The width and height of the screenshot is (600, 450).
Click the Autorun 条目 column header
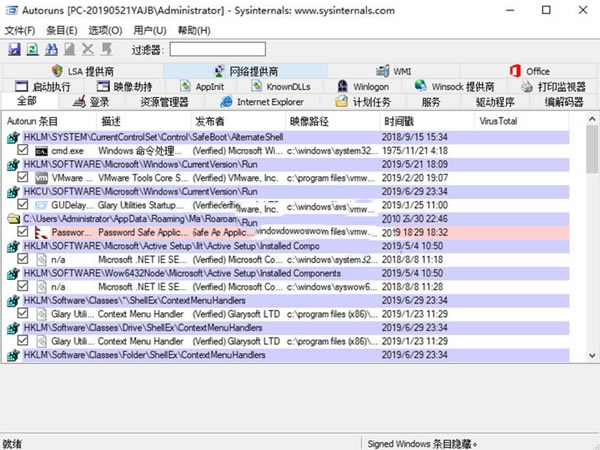[x=50, y=121]
